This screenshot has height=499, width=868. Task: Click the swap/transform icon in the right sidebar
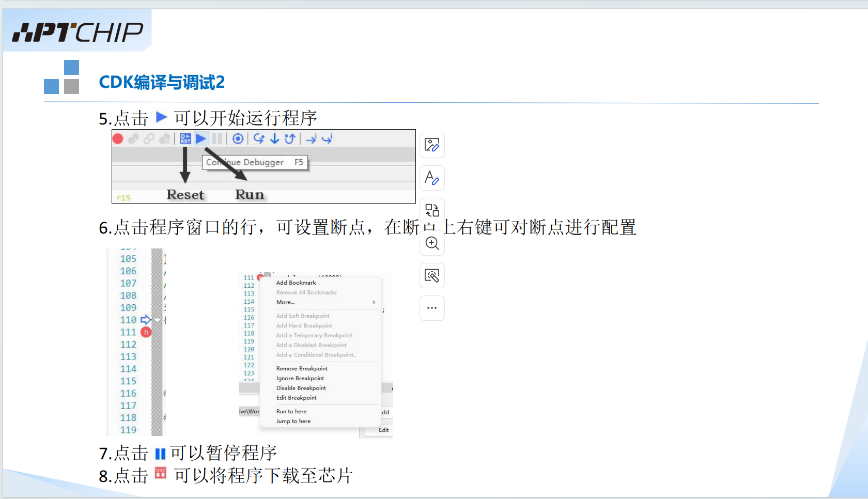click(x=432, y=210)
